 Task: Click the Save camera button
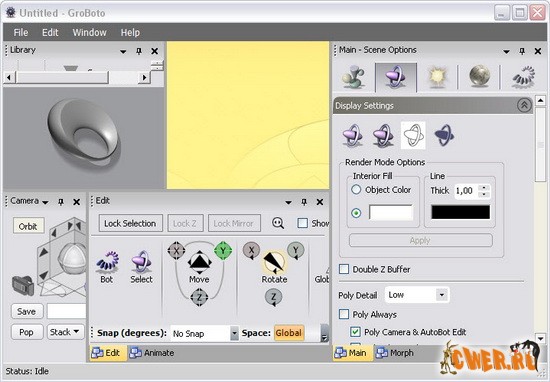point(27,311)
